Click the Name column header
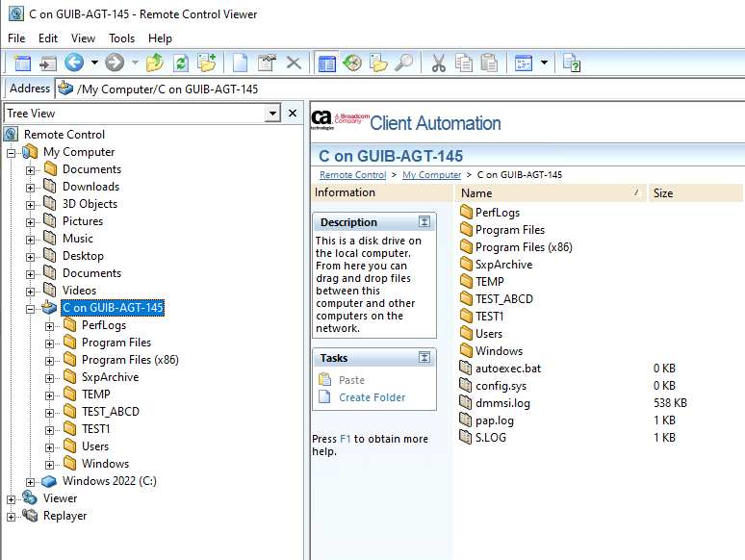 pos(476,193)
